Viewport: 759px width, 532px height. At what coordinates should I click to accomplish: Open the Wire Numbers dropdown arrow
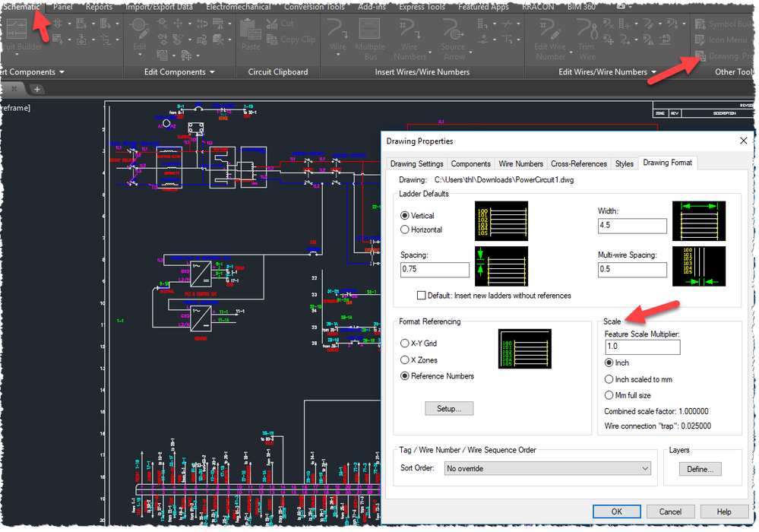click(430, 52)
